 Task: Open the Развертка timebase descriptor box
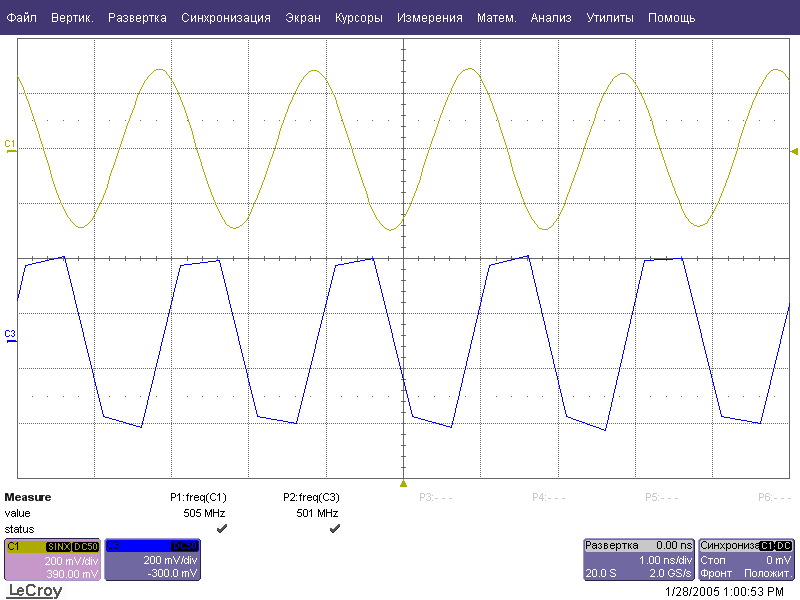point(638,560)
